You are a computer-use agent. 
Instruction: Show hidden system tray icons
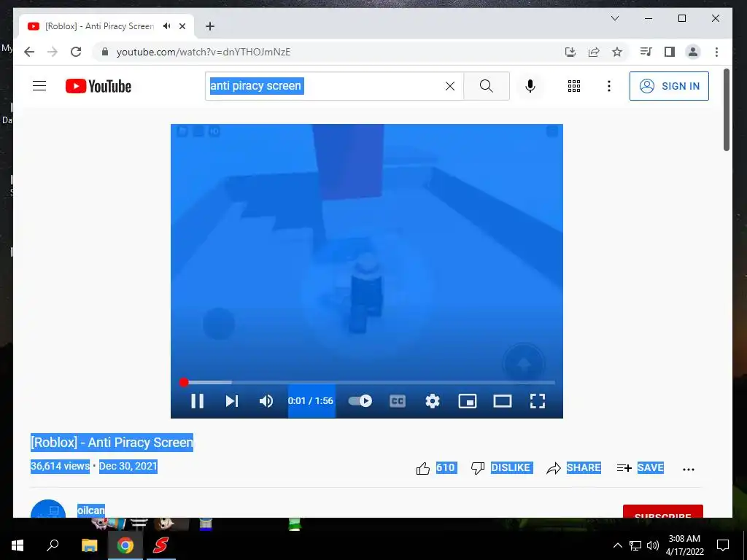click(x=617, y=545)
